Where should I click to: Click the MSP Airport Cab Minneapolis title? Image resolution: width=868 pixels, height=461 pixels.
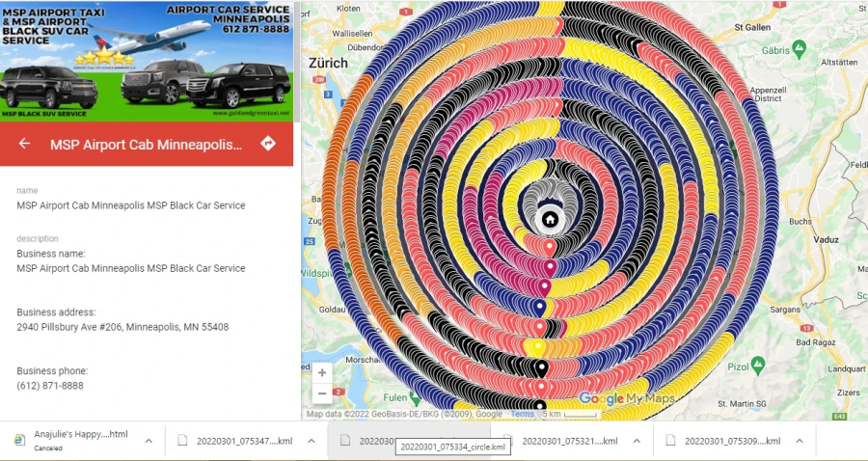click(x=147, y=145)
